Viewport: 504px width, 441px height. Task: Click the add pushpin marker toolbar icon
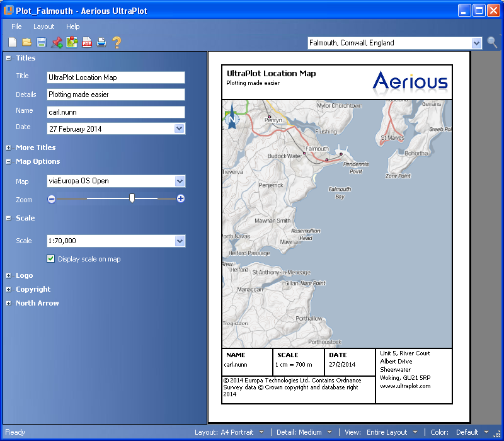[x=57, y=42]
